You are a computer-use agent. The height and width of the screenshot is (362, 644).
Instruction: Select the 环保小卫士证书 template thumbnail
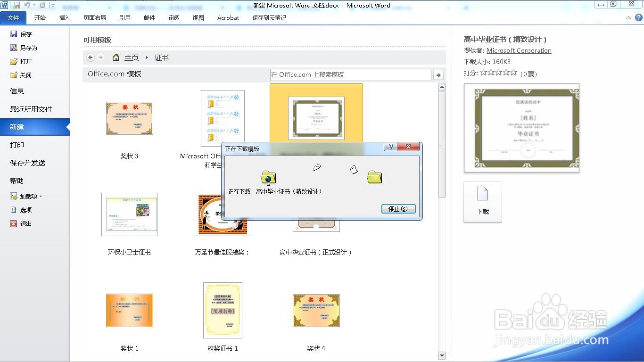[x=130, y=214]
